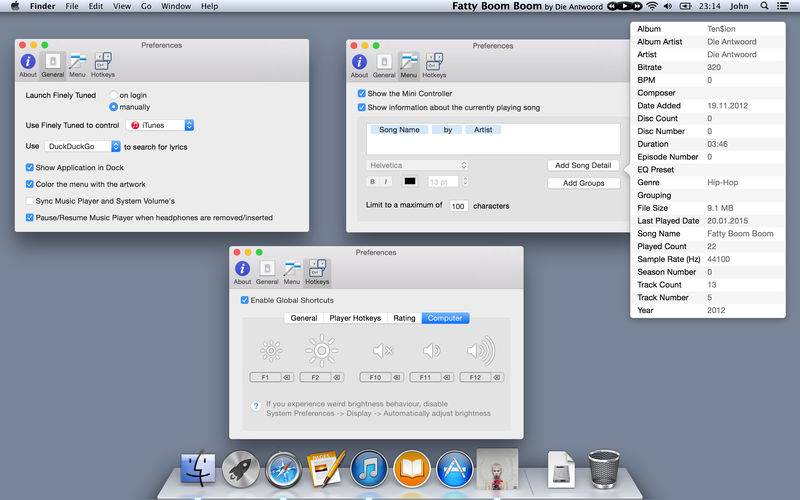Select the Computer hotkeys tab
The height and width of the screenshot is (500, 800).
pyautogui.click(x=445, y=318)
